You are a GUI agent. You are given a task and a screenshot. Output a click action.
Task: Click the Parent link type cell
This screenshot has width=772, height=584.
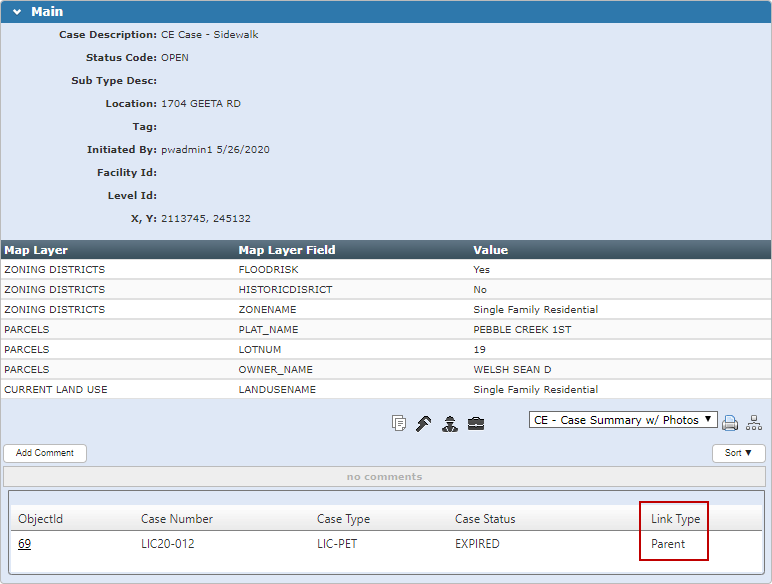click(x=668, y=544)
